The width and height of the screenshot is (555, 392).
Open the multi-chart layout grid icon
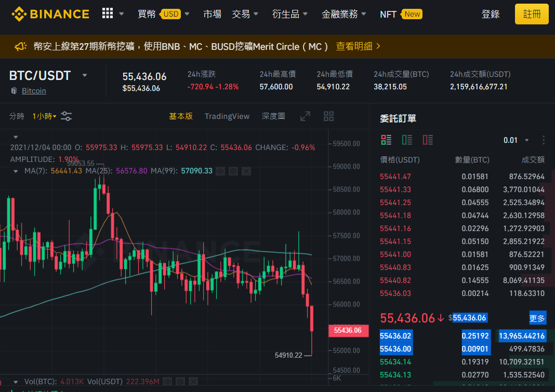click(x=328, y=116)
